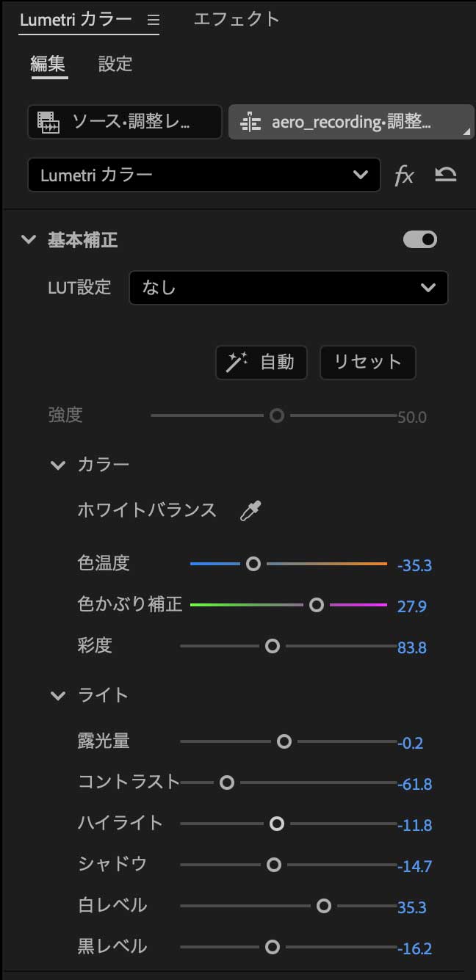The image size is (476, 980).
Task: Click the 色温度 slider handle
Action: click(x=253, y=564)
